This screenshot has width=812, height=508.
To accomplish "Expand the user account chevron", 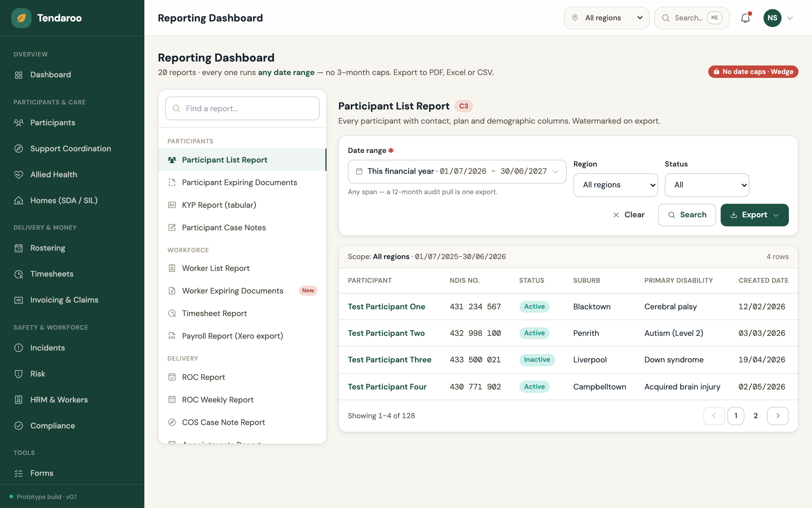I will click(790, 18).
